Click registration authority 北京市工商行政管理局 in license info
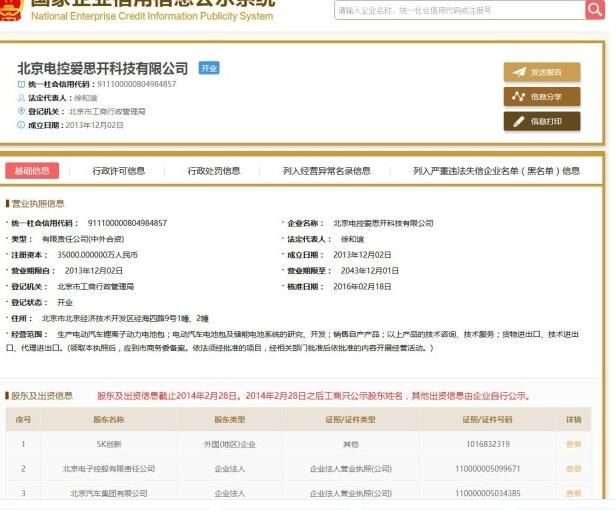The height and width of the screenshot is (510, 616). [x=95, y=286]
